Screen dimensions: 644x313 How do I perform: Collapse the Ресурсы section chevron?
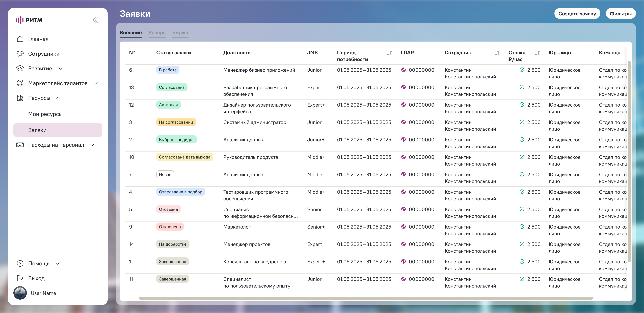tap(58, 98)
